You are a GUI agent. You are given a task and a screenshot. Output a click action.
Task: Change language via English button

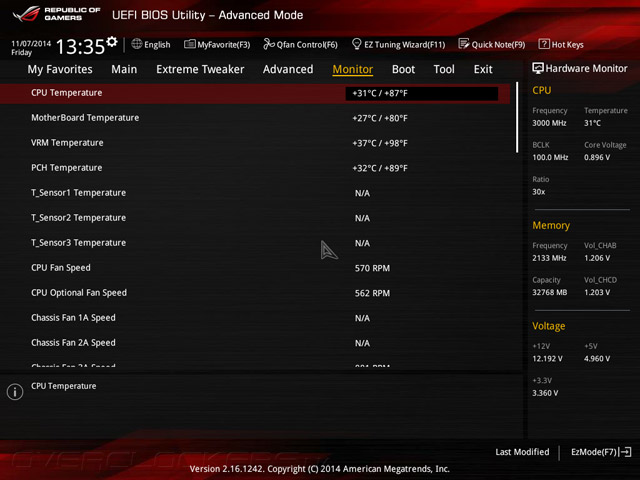[x=157, y=44]
